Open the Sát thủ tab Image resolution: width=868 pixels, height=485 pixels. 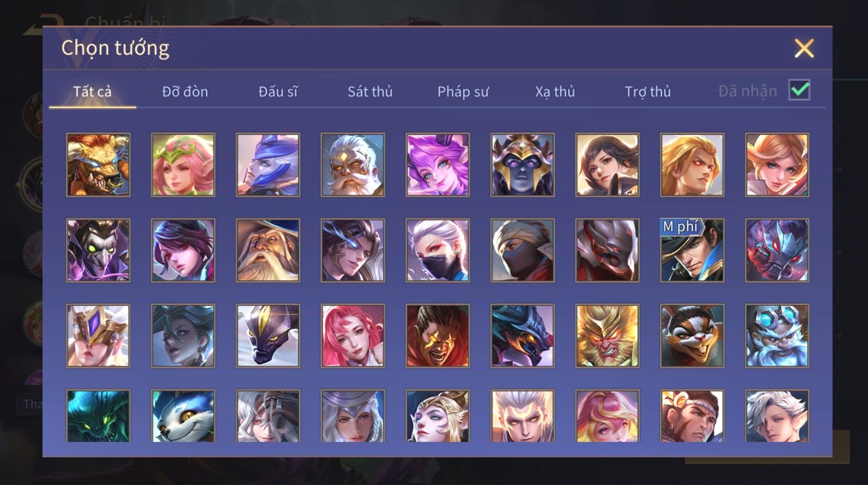coord(370,91)
